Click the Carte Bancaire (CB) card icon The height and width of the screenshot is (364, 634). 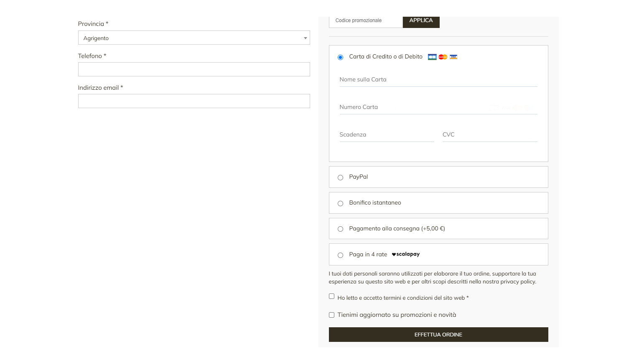coord(432,57)
